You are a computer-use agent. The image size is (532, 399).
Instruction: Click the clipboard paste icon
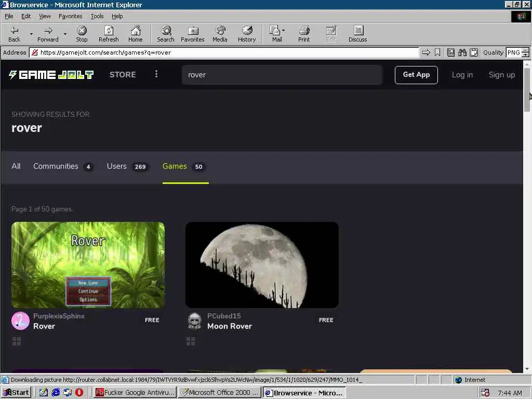coord(474,52)
